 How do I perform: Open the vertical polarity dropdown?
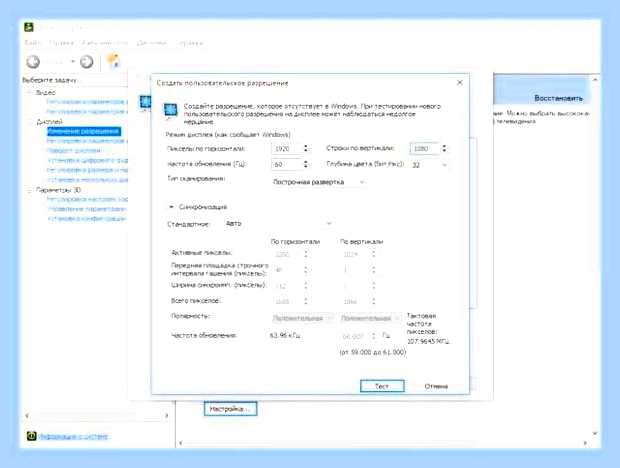(x=370, y=318)
